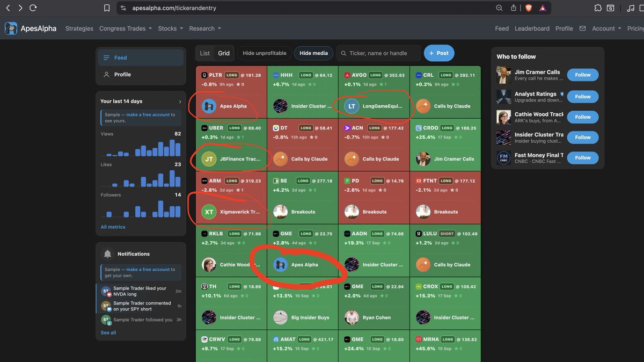The width and height of the screenshot is (644, 362).
Task: Open the Feed link in top navbar
Action: tap(502, 28)
